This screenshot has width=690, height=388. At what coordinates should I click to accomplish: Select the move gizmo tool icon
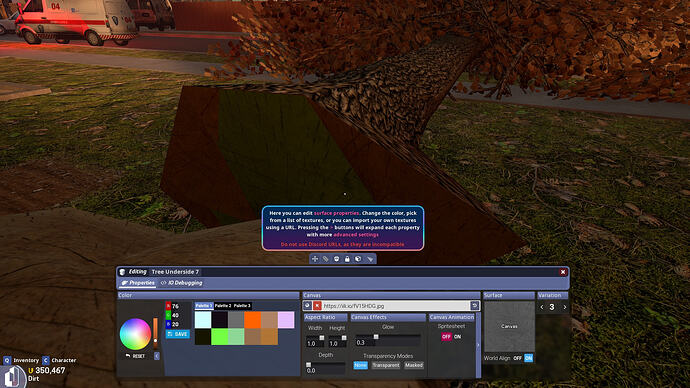pos(315,259)
